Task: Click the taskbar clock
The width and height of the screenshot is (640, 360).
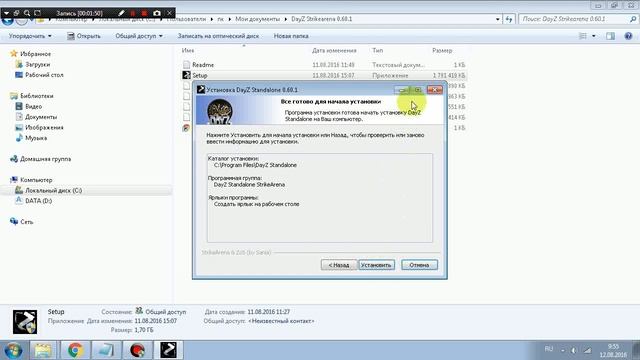Action: (613, 351)
